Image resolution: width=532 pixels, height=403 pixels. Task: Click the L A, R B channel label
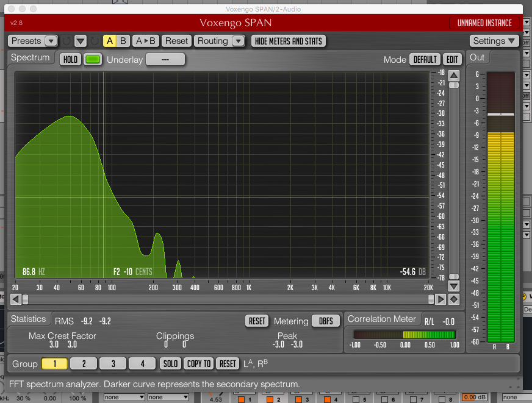click(256, 364)
